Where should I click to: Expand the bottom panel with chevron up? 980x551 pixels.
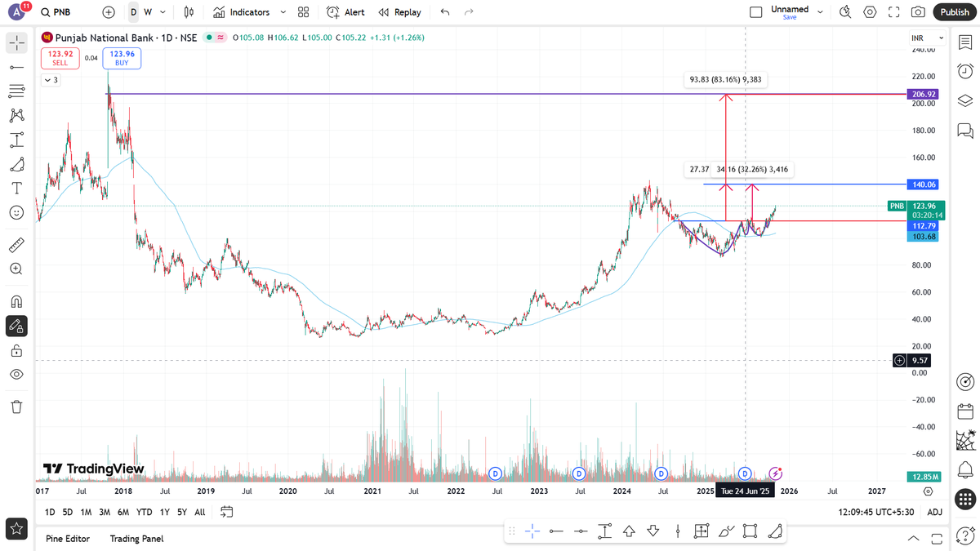click(x=914, y=539)
